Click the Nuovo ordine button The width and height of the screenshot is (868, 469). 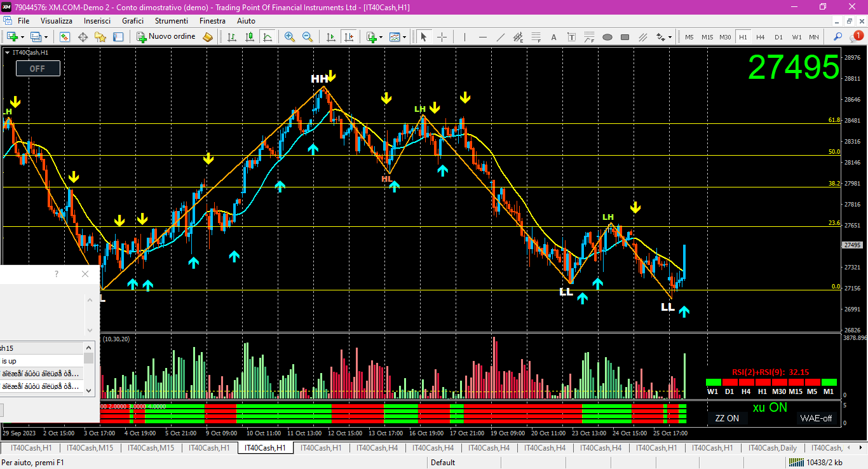(166, 37)
